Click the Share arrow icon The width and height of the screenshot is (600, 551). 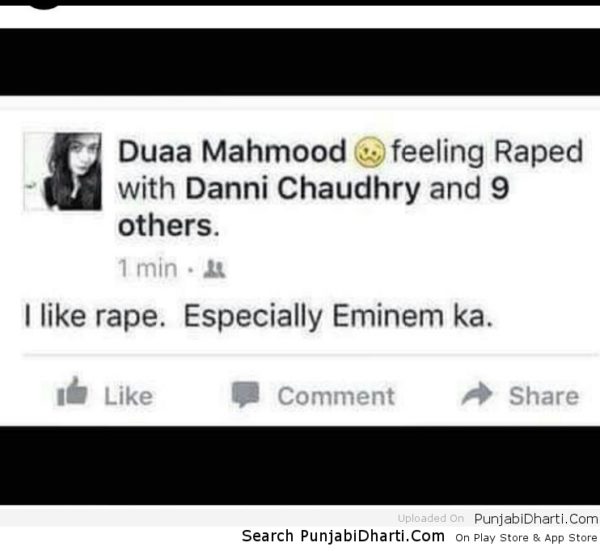point(477,393)
